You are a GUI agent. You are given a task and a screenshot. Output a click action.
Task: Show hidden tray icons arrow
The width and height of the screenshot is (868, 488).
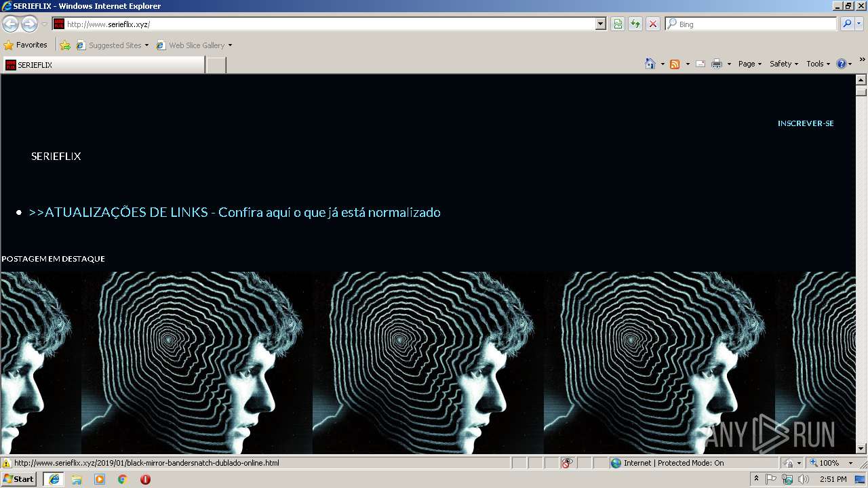(x=756, y=479)
